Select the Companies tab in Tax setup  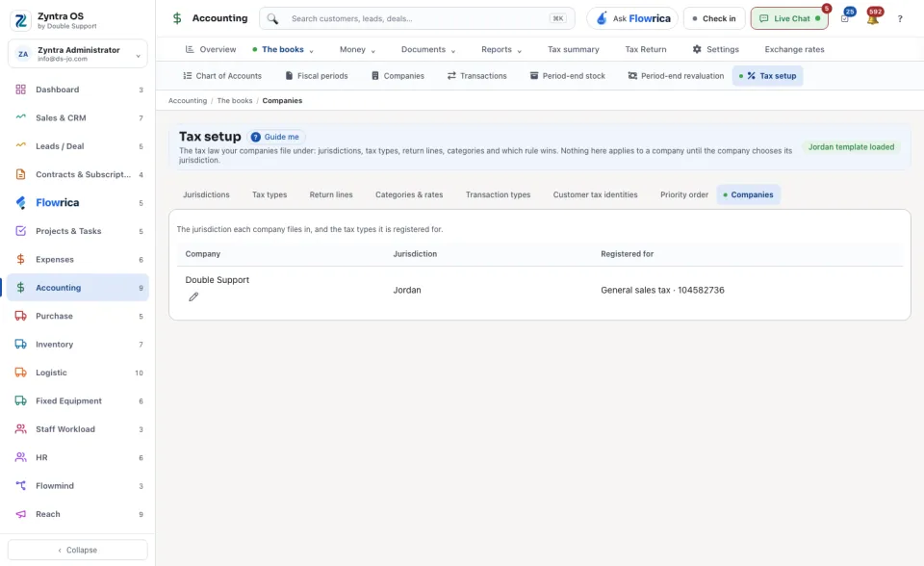[749, 195]
